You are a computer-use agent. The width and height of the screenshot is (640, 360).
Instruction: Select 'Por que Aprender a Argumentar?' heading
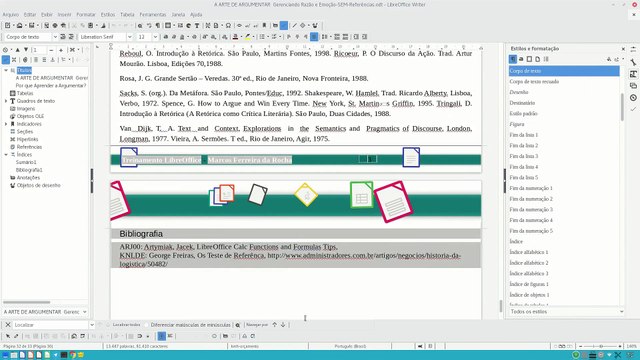51,86
